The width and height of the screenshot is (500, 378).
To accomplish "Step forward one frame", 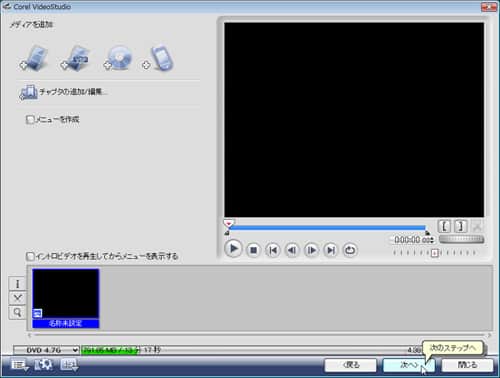I will coord(311,250).
